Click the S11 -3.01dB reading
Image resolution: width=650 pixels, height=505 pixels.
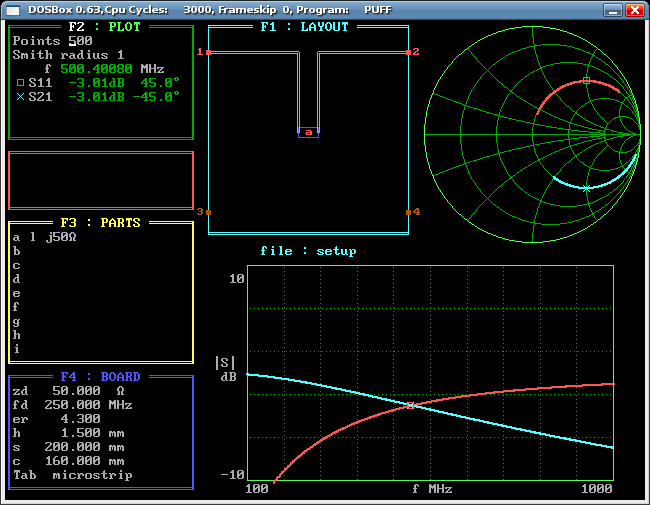[x=96, y=83]
